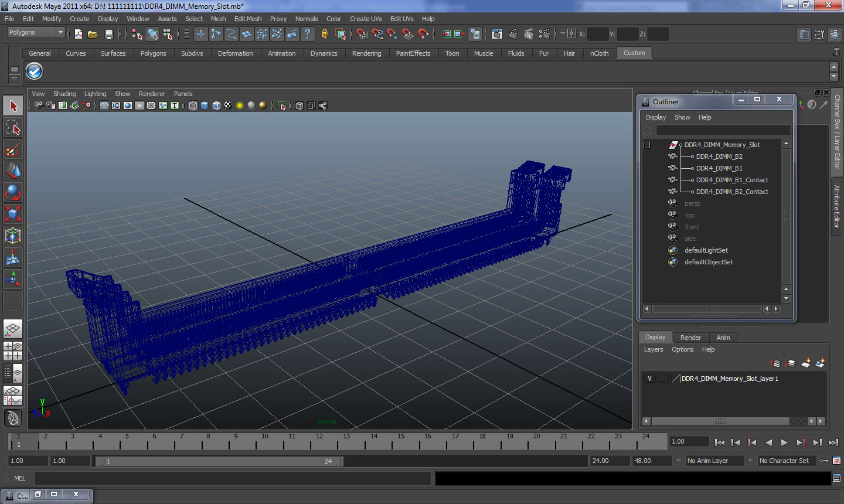
Task: Click the checkmark shelf button on Custom shelf
Action: pos(35,71)
